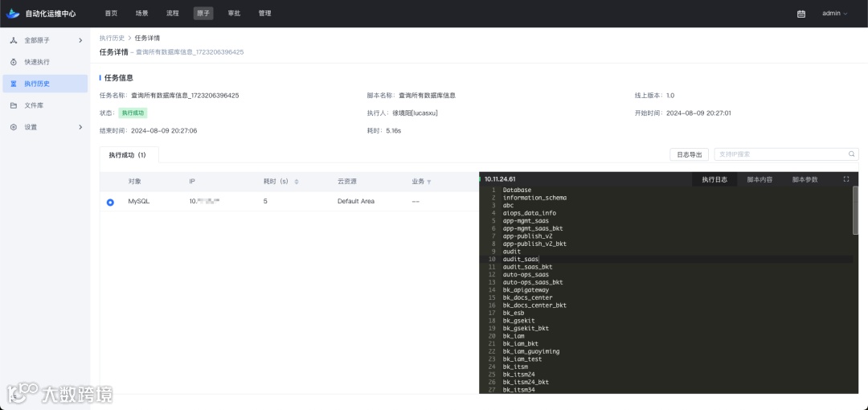
Task: Go to 首页 in top navigation
Action: 111,14
